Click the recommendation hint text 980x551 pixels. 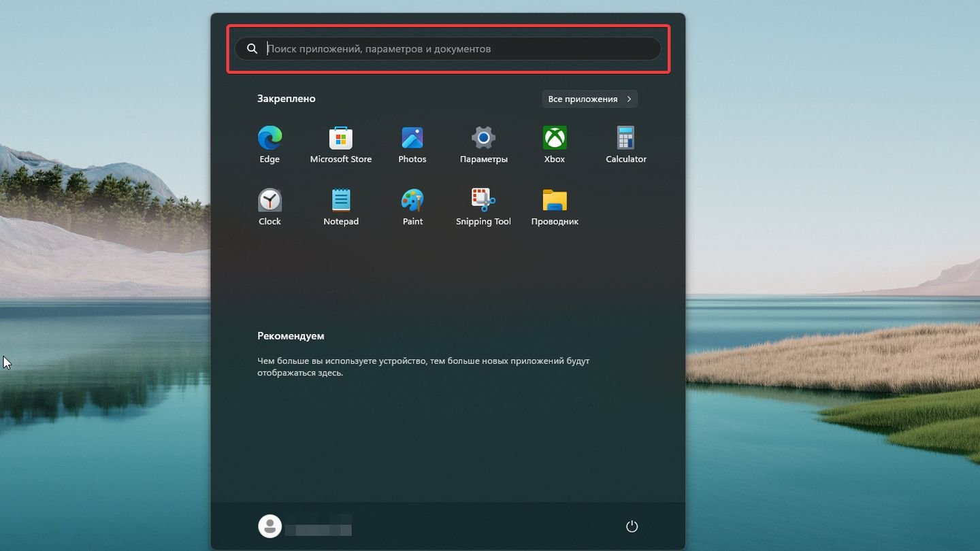[423, 367]
